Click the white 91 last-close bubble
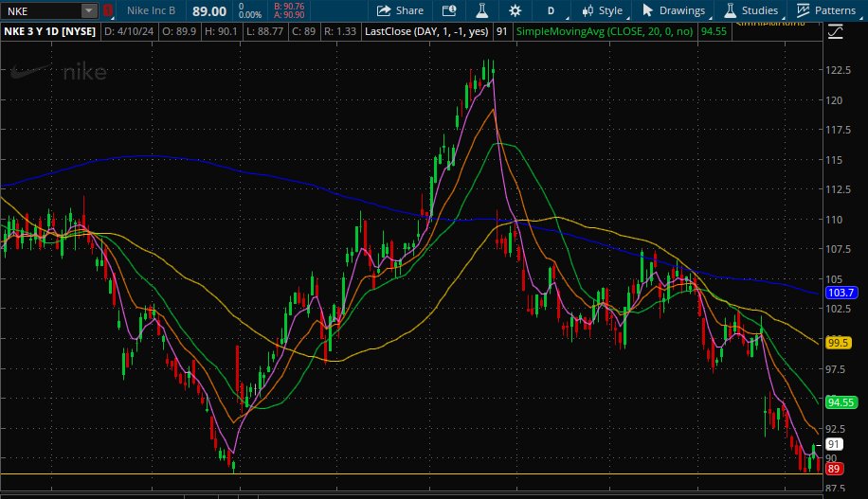The image size is (868, 499). click(x=834, y=444)
